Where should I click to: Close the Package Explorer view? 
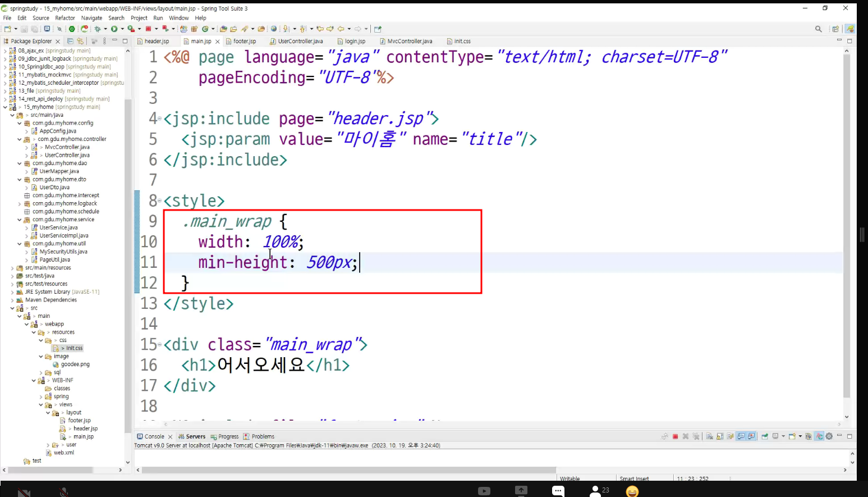(x=58, y=42)
